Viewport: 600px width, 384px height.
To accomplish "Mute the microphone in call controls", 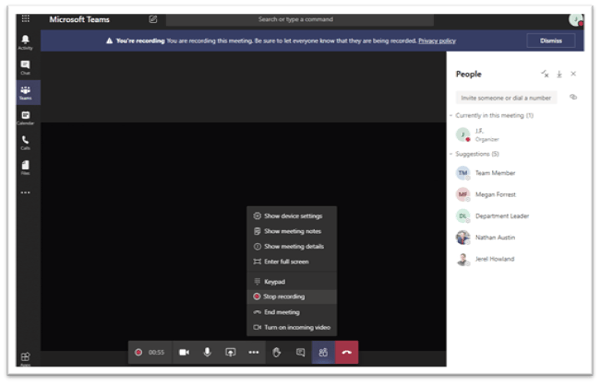I will 207,352.
